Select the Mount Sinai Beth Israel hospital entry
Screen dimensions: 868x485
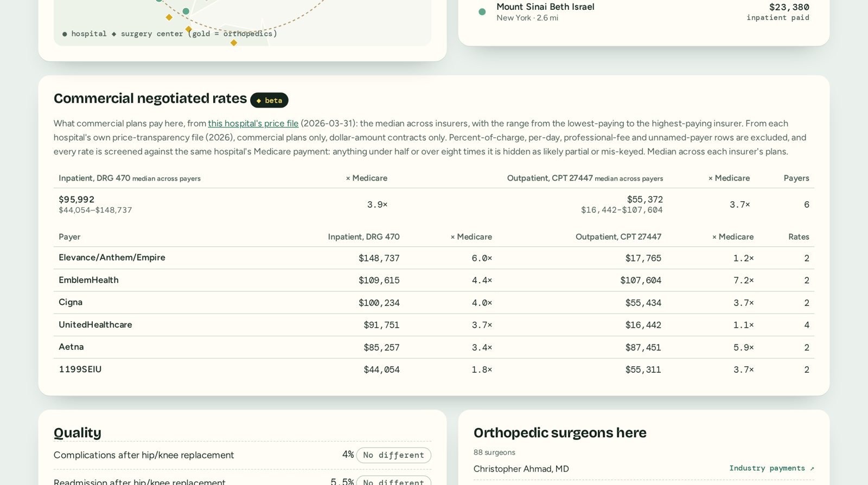pos(644,12)
